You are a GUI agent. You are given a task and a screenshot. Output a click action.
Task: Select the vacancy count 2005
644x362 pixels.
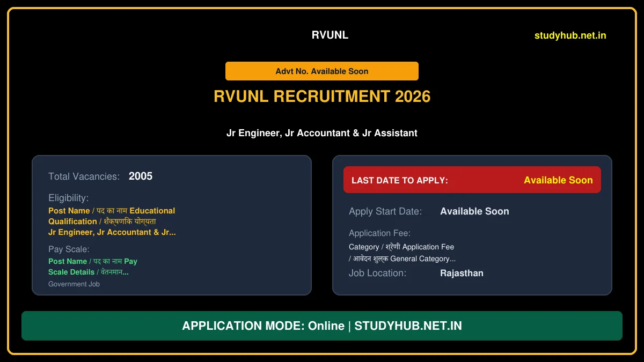pos(141,176)
